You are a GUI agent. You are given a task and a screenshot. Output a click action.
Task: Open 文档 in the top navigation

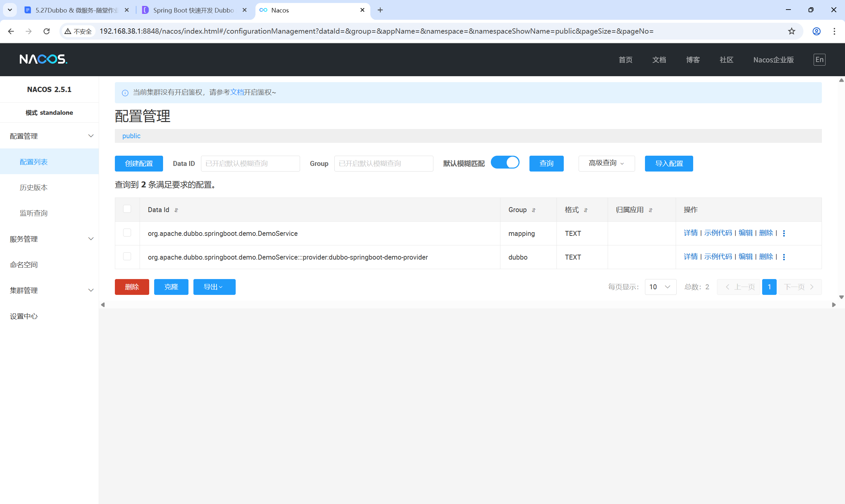coord(659,60)
